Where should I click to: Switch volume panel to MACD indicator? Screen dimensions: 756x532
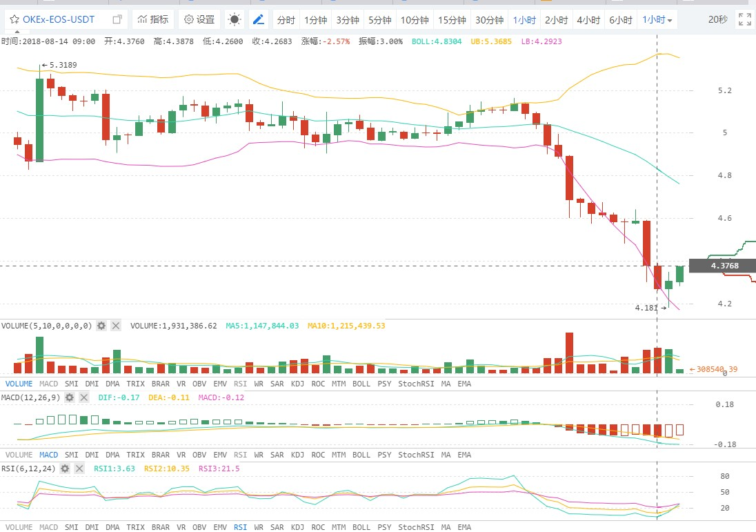(x=49, y=384)
